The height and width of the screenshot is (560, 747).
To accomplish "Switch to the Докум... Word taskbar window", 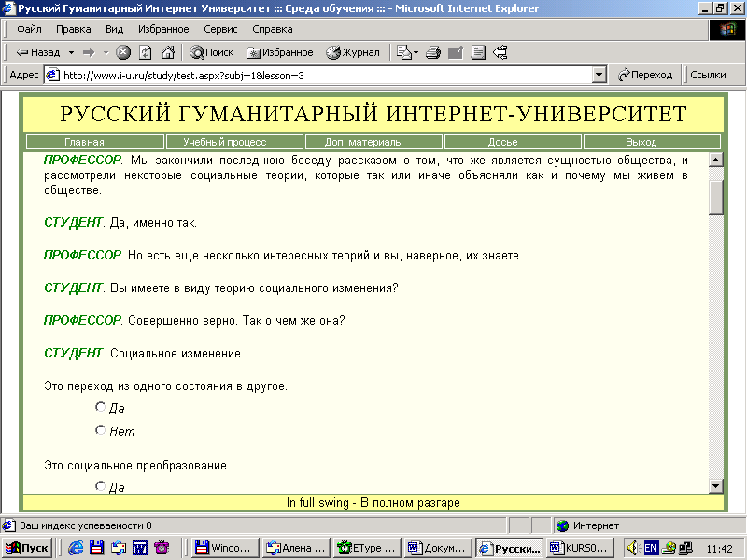I will [x=437, y=548].
